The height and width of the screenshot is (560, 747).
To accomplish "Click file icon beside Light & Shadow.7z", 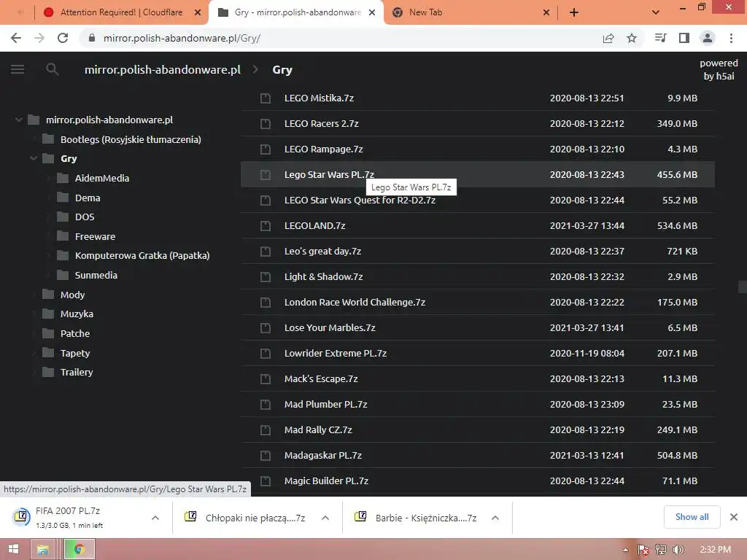I will click(x=266, y=276).
